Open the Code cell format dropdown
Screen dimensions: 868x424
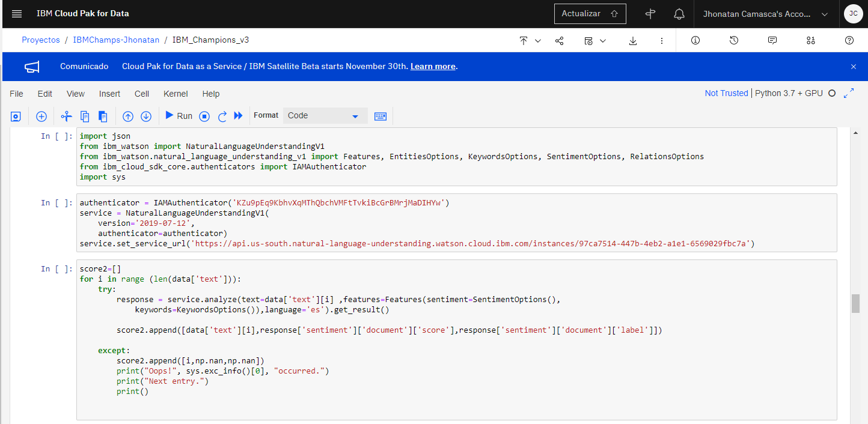tap(325, 115)
